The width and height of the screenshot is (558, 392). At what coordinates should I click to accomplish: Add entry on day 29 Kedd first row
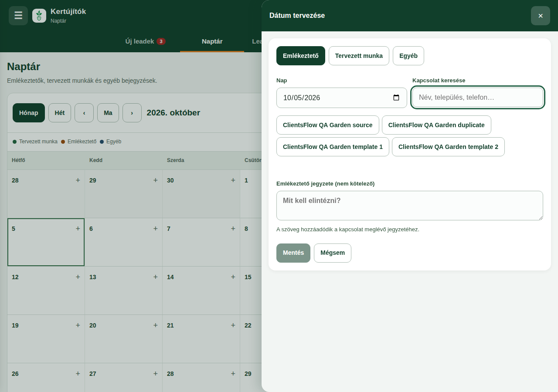[156, 180]
